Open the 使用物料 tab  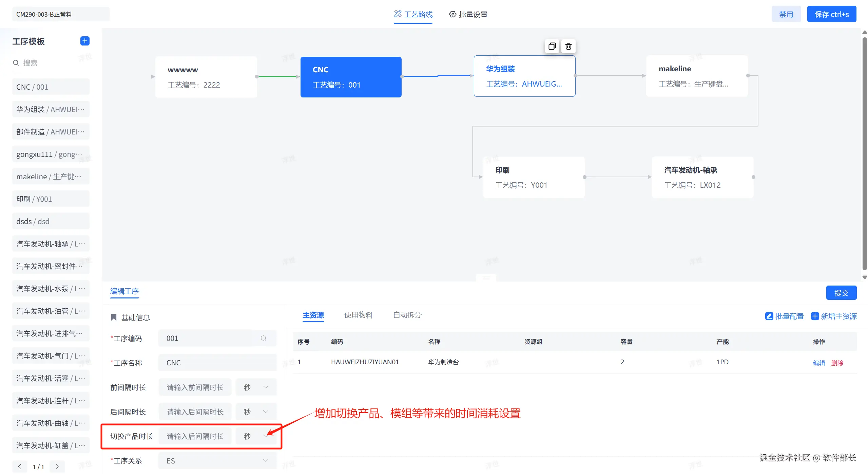pos(358,315)
